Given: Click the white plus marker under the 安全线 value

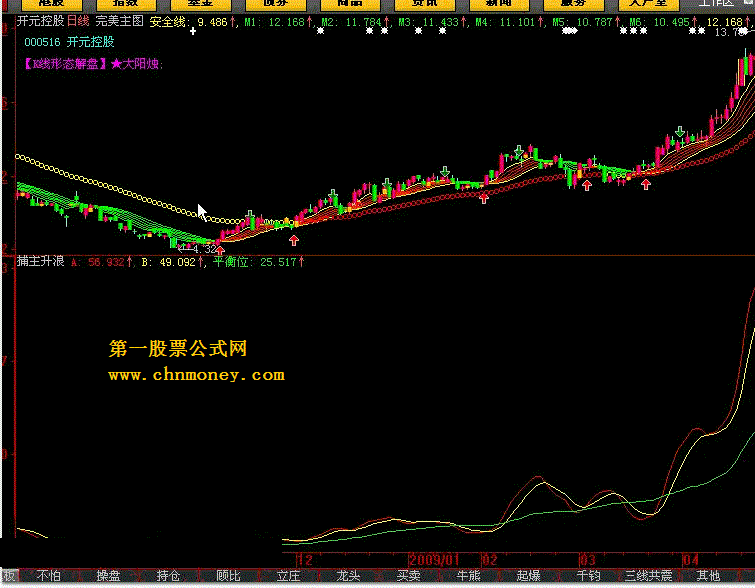Looking at the screenshot, I should 193,31.
